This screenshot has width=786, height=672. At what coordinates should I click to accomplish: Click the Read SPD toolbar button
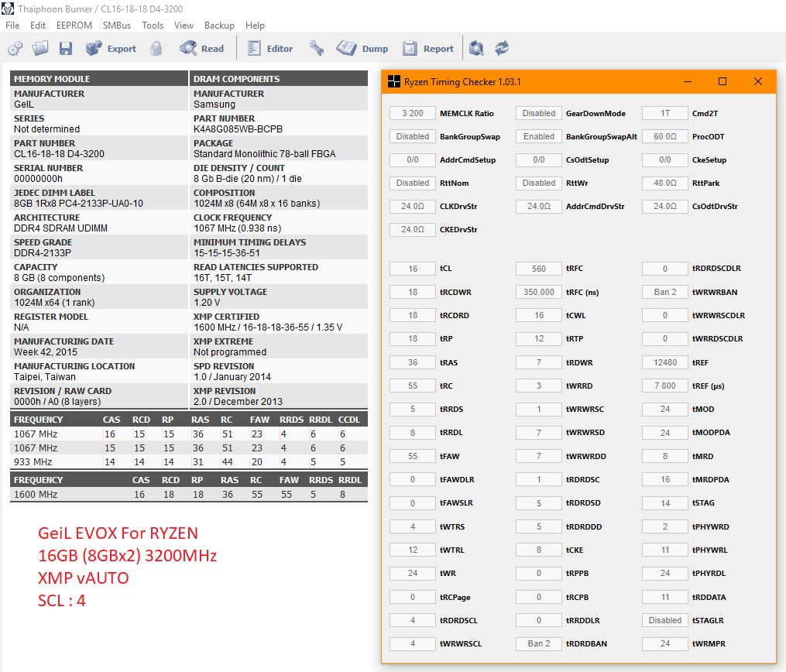pos(202,49)
